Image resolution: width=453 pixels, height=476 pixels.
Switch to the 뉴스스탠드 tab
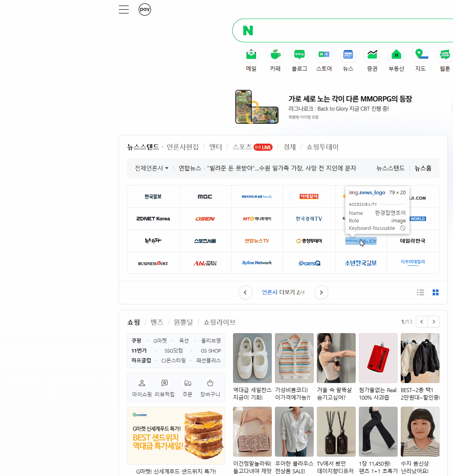pyautogui.click(x=143, y=147)
